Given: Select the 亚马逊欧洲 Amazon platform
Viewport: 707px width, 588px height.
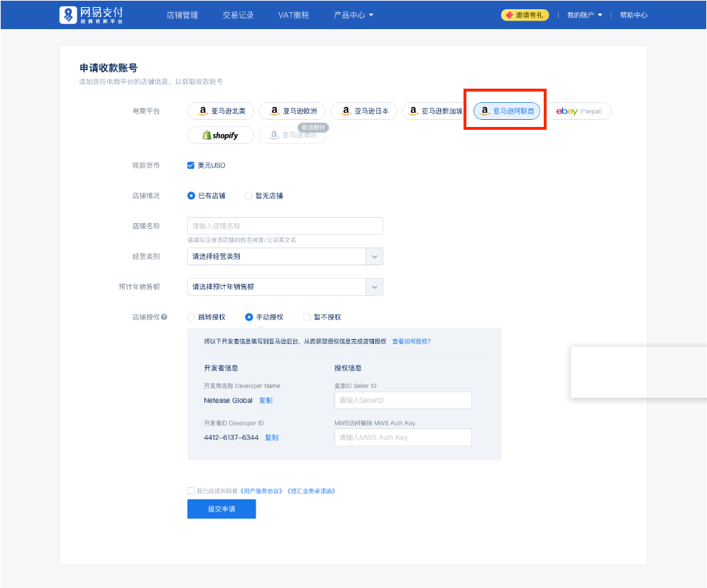Looking at the screenshot, I should pos(293,111).
